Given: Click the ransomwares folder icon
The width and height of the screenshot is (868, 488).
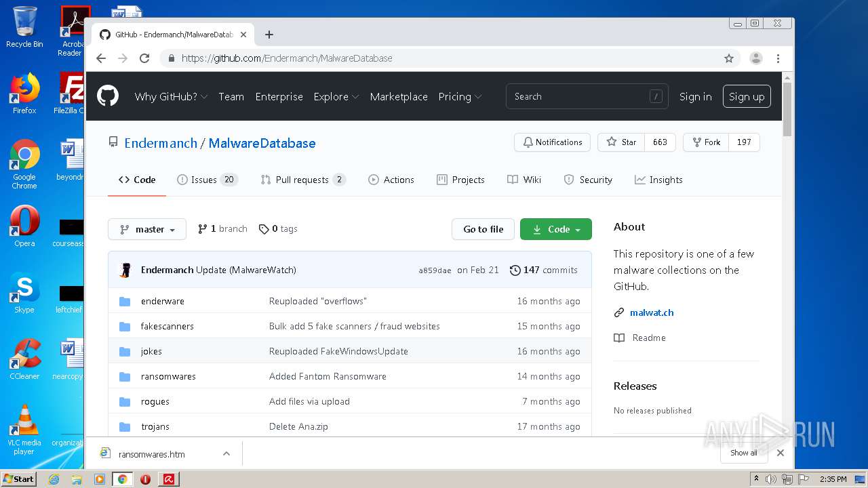Looking at the screenshot, I should coord(125,376).
